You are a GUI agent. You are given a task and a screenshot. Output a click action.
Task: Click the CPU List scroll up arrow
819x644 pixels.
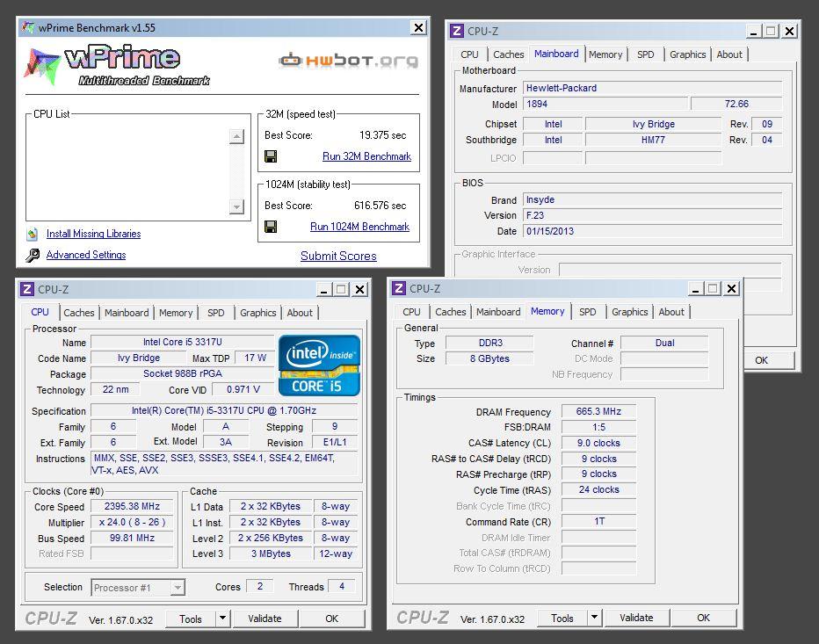pyautogui.click(x=236, y=137)
